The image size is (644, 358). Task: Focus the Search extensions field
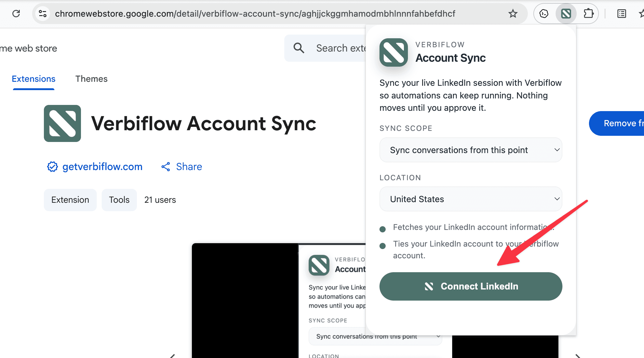pos(325,48)
